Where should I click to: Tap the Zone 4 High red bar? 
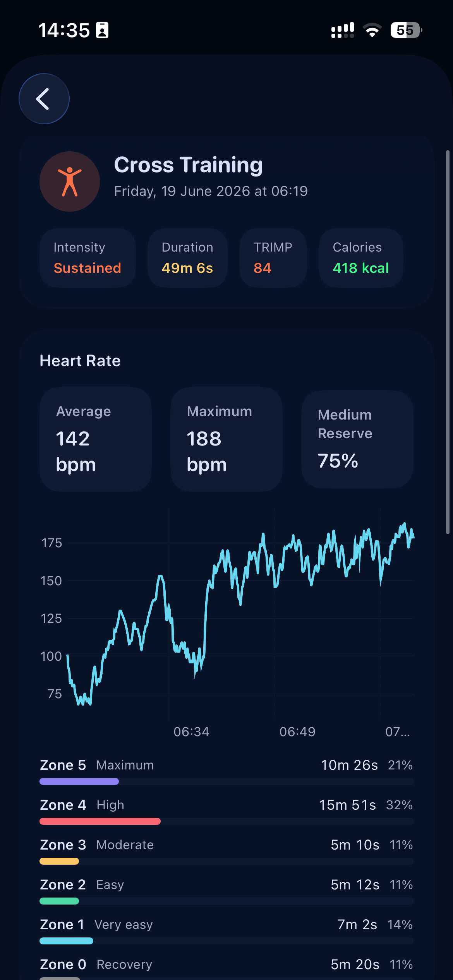100,821
